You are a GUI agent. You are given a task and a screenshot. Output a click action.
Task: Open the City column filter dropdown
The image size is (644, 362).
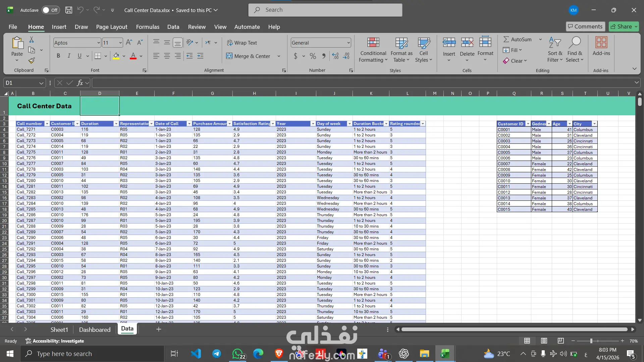pyautogui.click(x=594, y=124)
